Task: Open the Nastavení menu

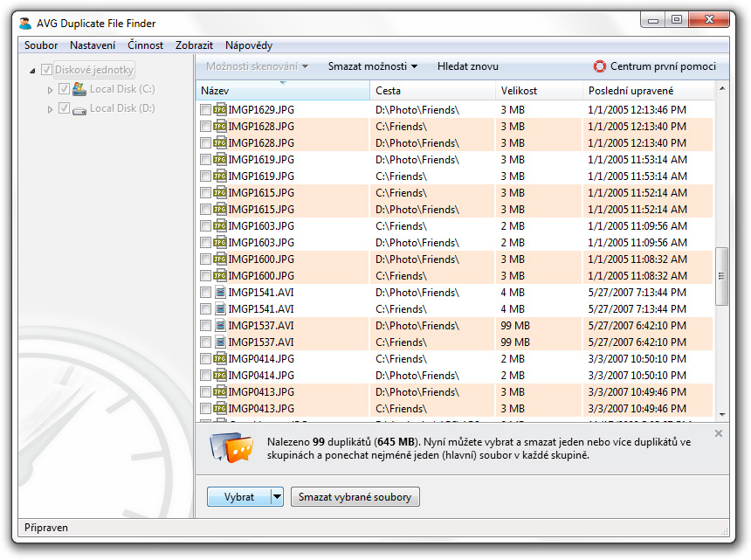Action: (x=93, y=45)
